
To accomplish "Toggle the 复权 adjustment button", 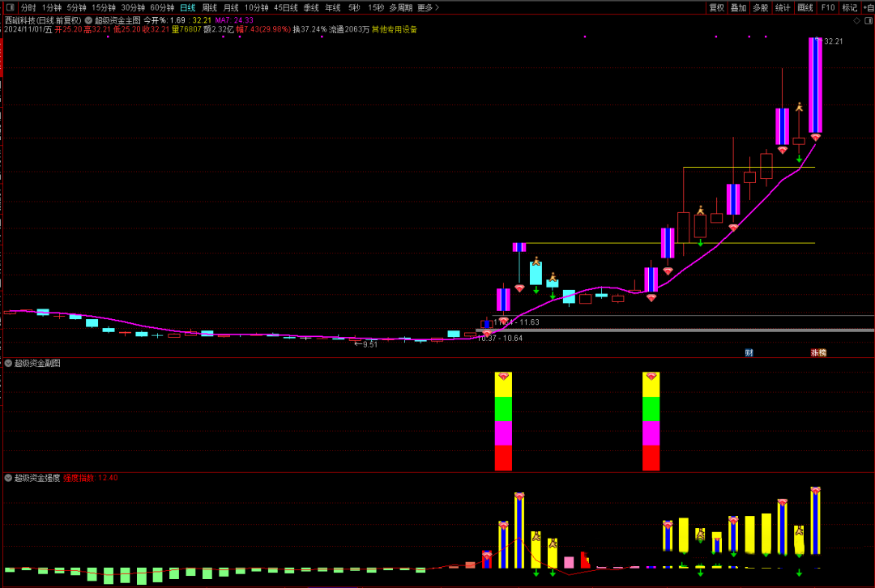I will [716, 7].
